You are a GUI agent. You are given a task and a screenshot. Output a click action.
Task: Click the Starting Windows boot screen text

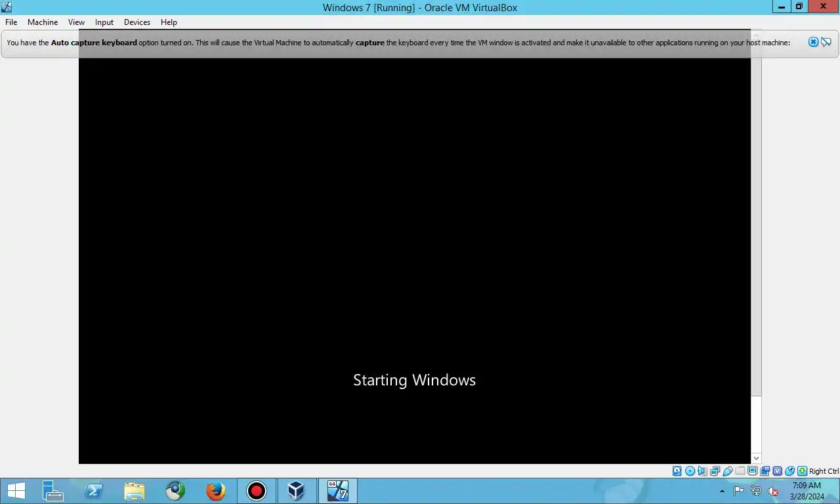point(414,380)
